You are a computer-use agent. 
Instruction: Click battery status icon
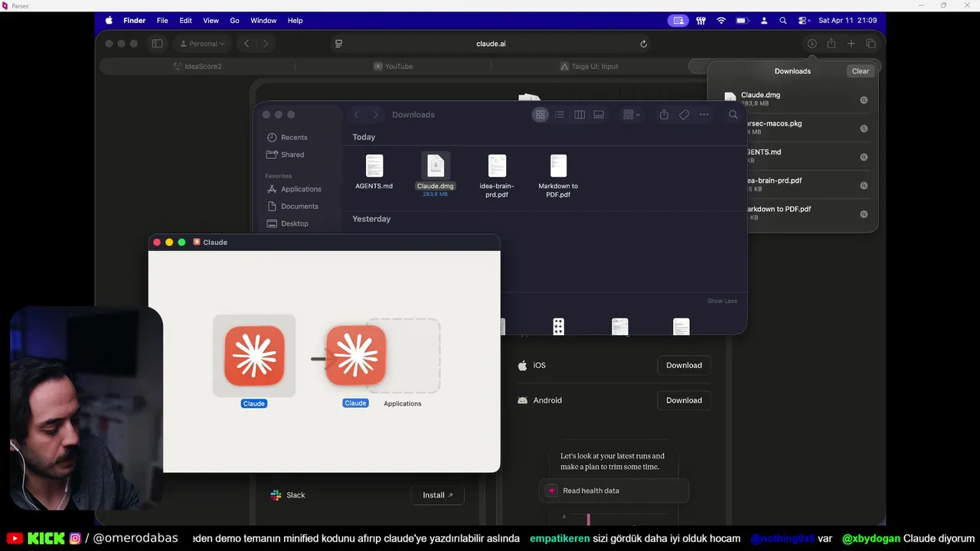[742, 21]
